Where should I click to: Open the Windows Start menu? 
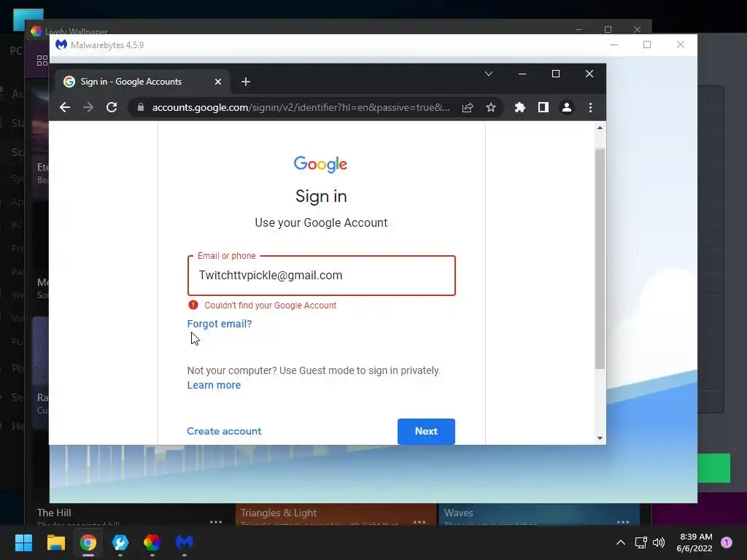[23, 542]
